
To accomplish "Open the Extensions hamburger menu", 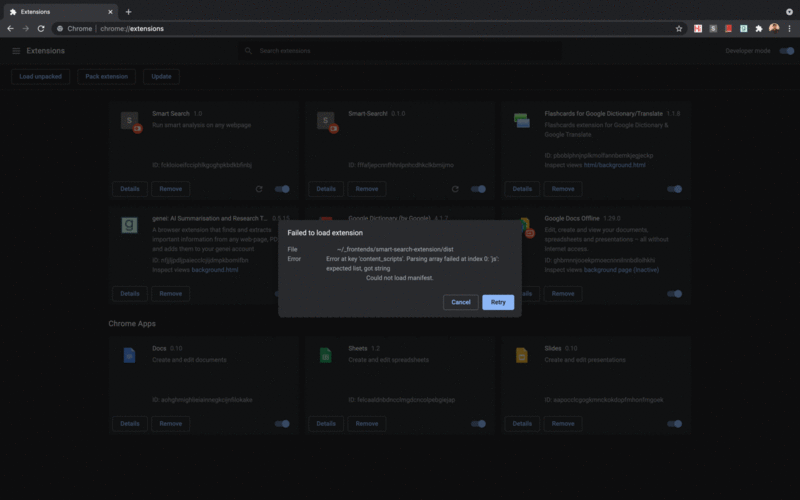I will coord(16,51).
